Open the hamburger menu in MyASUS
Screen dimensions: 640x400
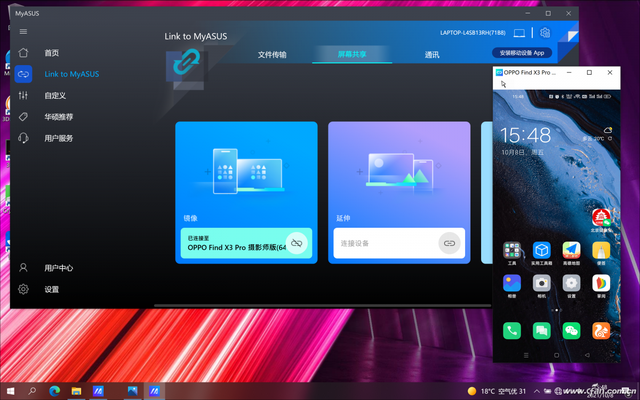tap(23, 31)
